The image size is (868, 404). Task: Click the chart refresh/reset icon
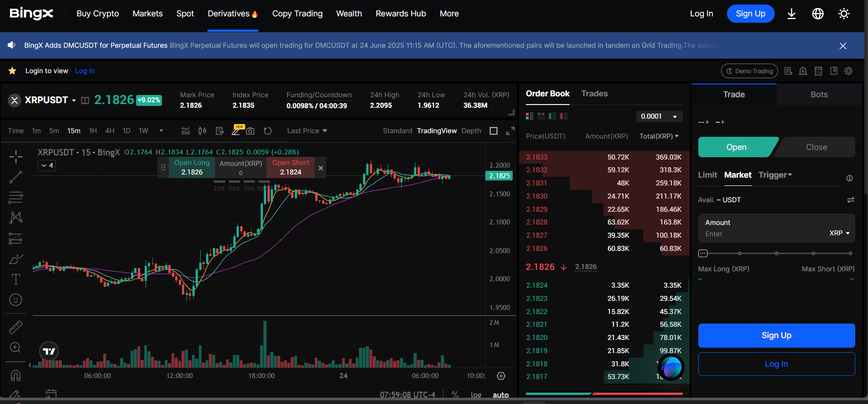[x=267, y=131]
